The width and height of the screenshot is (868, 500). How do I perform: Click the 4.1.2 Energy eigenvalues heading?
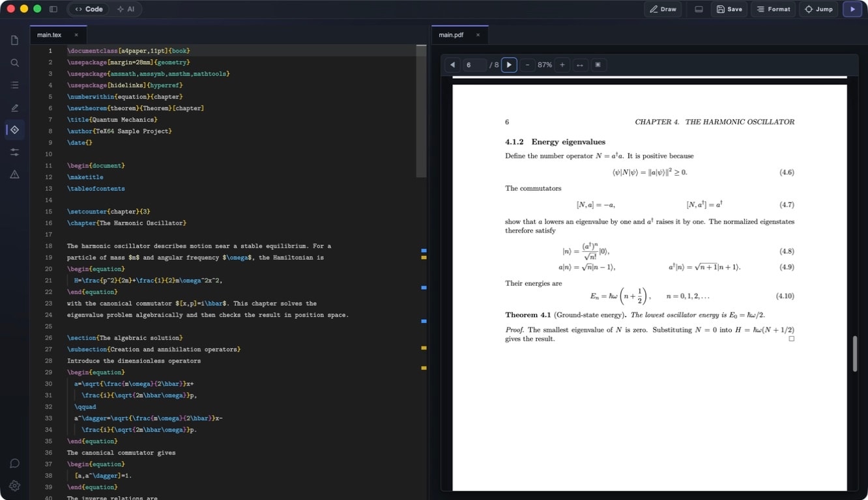555,142
